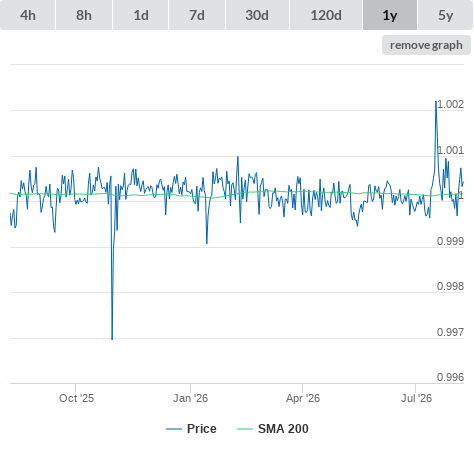
Task: Select the 4h time range tab
Action: 28,15
